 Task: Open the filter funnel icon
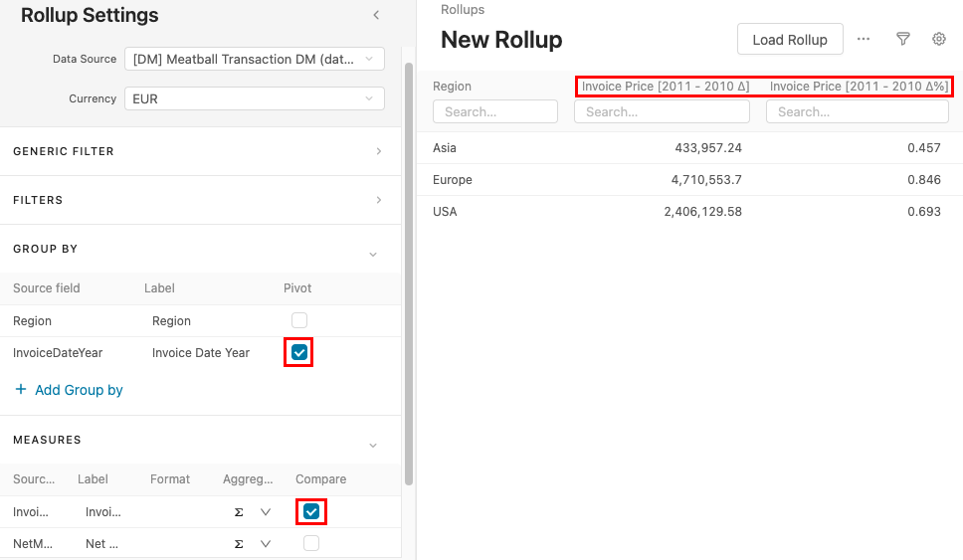coord(903,39)
